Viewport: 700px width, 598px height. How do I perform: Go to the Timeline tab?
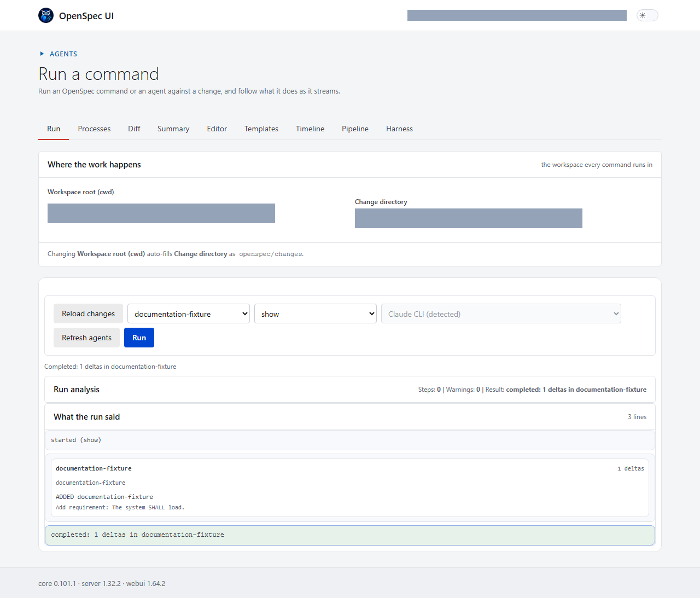click(310, 129)
